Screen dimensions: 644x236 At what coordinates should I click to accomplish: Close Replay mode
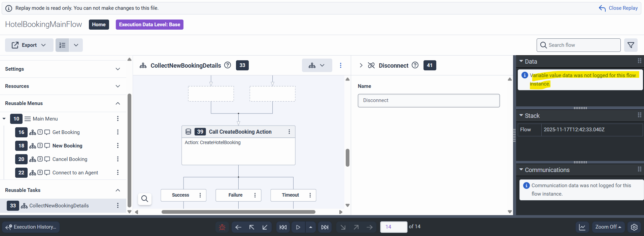point(618,8)
